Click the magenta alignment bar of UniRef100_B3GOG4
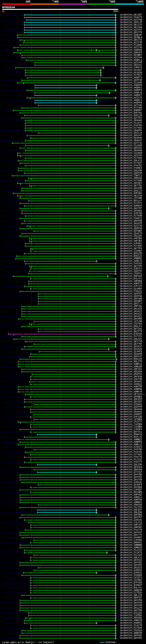 63,334
